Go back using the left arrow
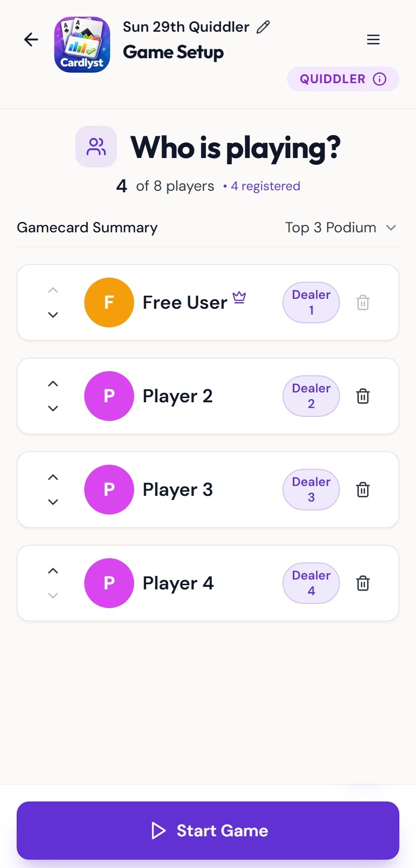416x868 pixels. click(31, 40)
